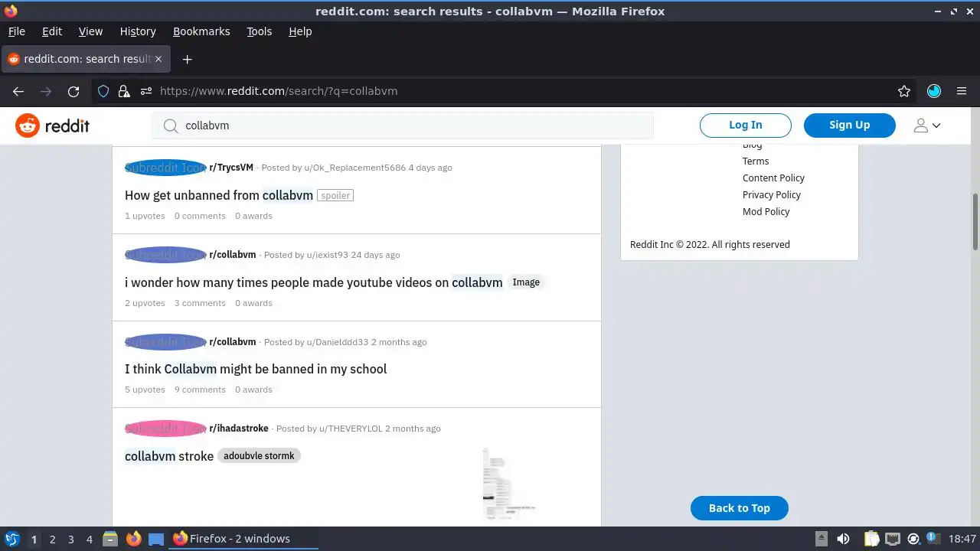The image size is (980, 551).
Task: Click the search magnifier icon in Reddit search bar
Action: [x=171, y=126]
